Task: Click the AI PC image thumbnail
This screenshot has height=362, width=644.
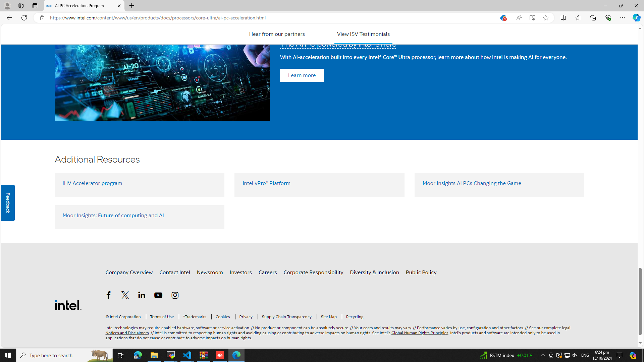Action: (162, 82)
